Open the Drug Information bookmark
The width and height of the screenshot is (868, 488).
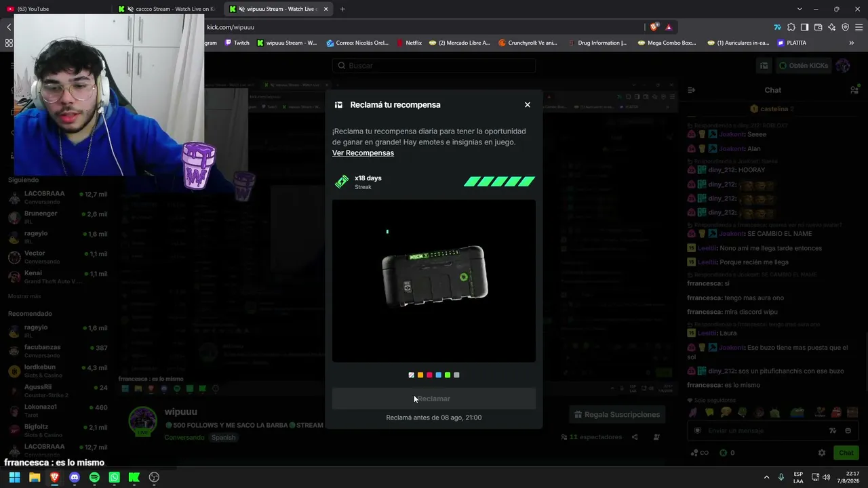click(597, 43)
